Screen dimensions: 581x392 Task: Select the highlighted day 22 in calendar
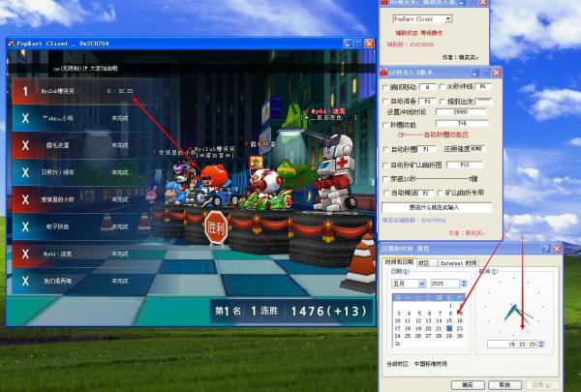[449, 328]
